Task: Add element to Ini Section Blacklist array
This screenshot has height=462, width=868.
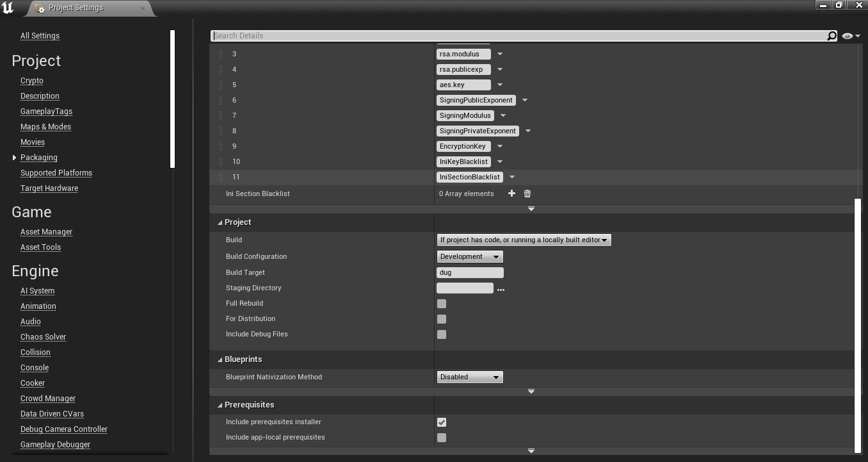Action: click(511, 194)
